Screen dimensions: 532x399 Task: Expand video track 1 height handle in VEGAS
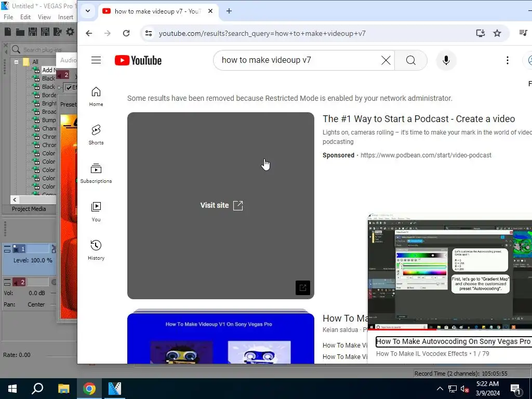7,249
